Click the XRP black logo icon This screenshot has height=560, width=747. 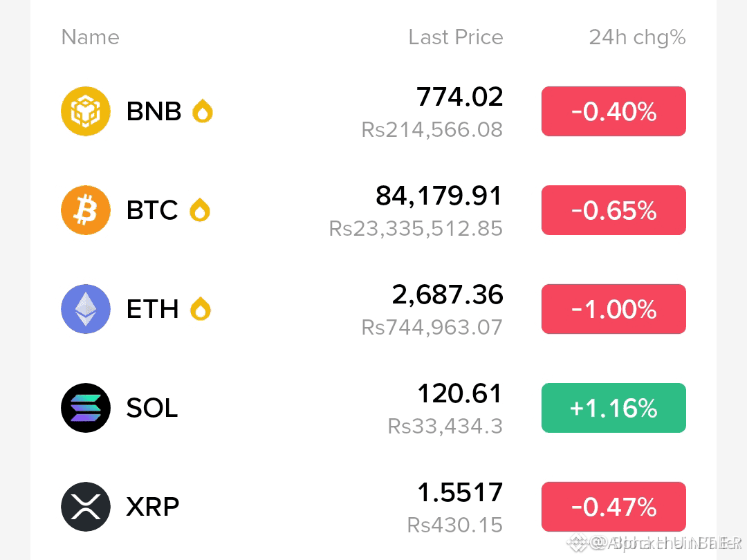click(x=86, y=507)
